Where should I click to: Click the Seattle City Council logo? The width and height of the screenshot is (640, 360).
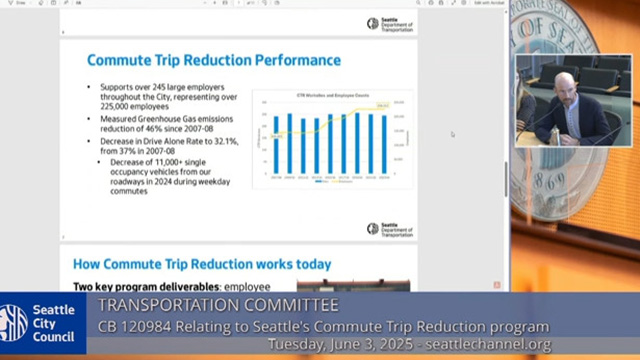[43, 323]
